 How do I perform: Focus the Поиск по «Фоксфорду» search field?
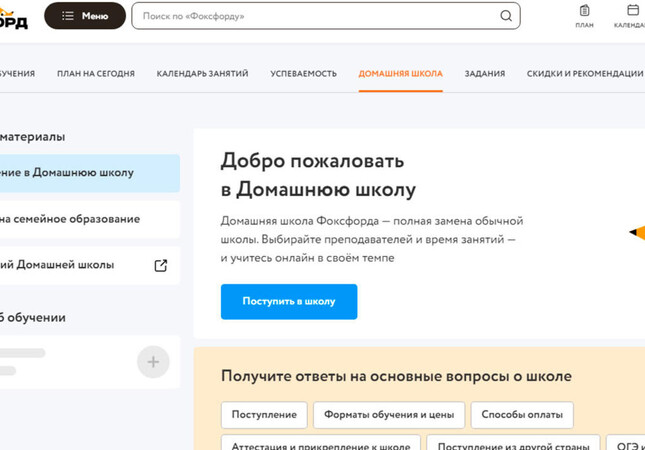[326, 16]
